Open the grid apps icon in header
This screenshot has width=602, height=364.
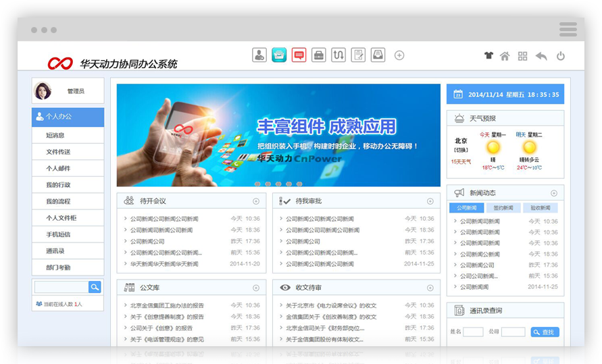pos(522,56)
